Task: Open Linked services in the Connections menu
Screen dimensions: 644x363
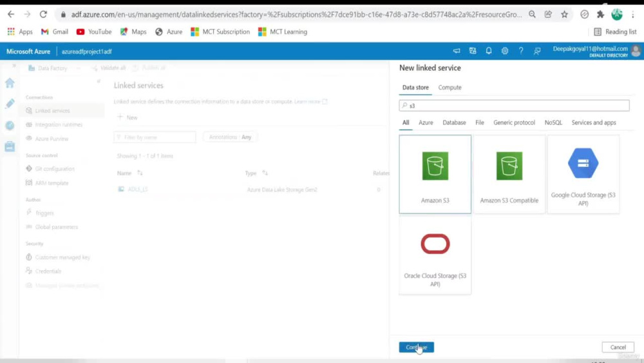Action: (52, 111)
